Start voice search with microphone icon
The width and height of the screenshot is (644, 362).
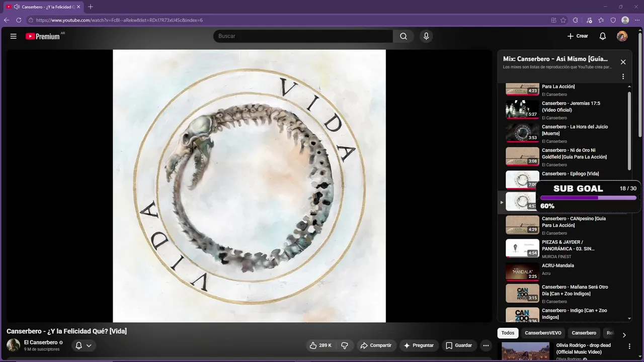tap(426, 36)
